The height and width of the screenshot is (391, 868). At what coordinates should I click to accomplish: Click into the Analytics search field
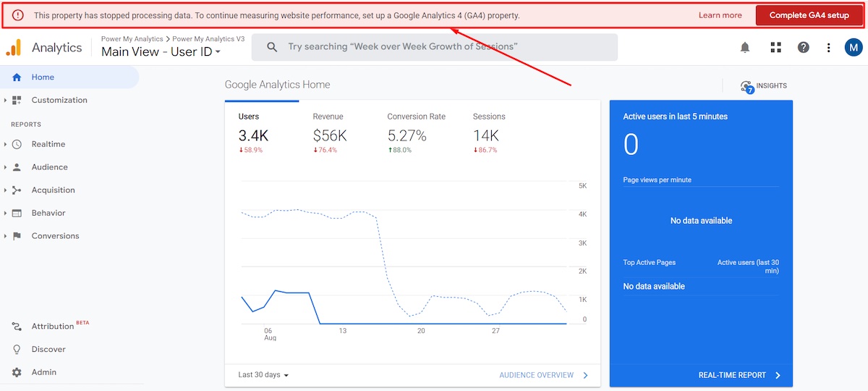pyautogui.click(x=434, y=47)
